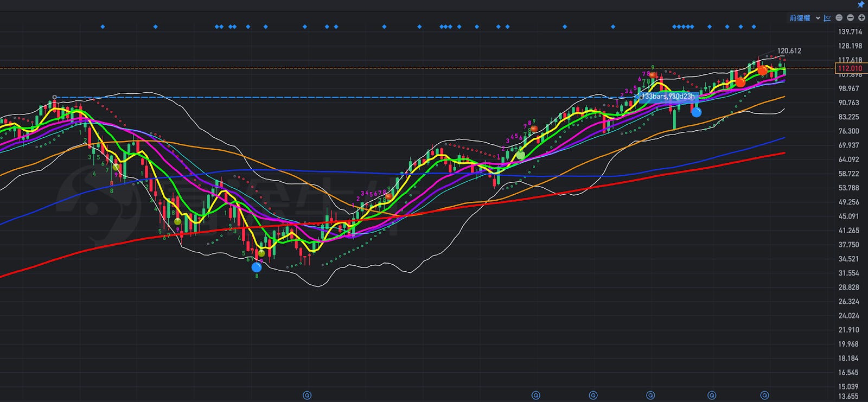
Task: Click the 前復權 label text
Action: point(800,18)
